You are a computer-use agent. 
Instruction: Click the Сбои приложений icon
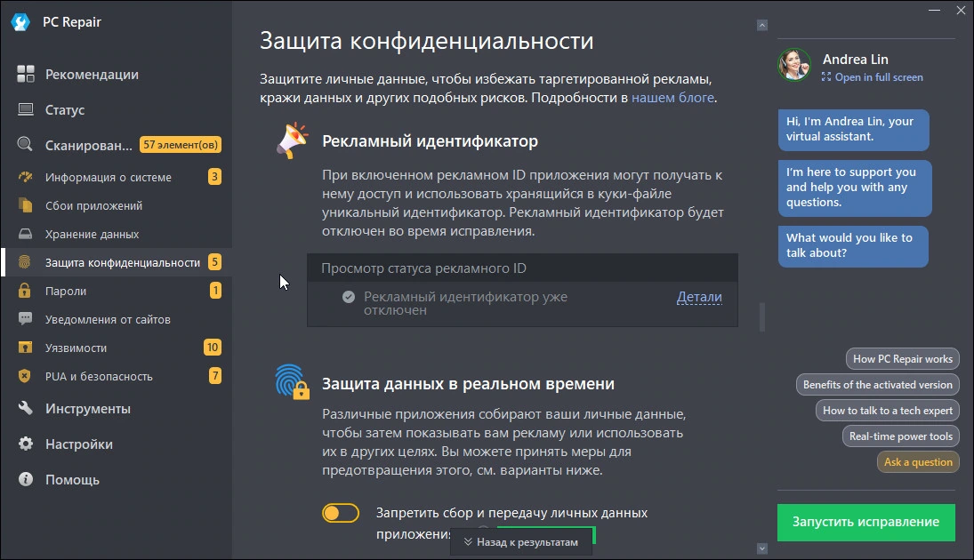pyautogui.click(x=26, y=205)
